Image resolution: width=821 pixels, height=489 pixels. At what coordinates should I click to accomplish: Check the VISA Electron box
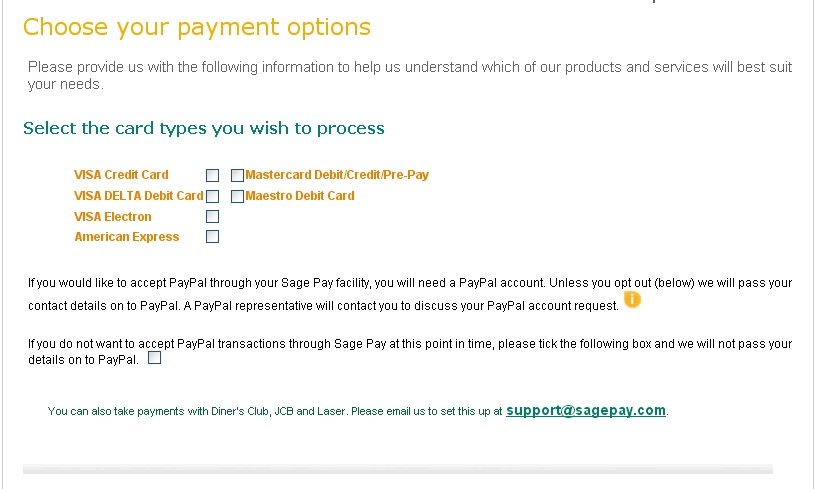[212, 216]
